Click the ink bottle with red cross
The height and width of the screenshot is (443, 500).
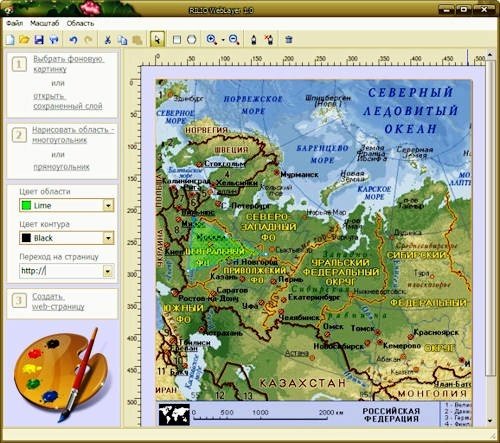coord(269,39)
